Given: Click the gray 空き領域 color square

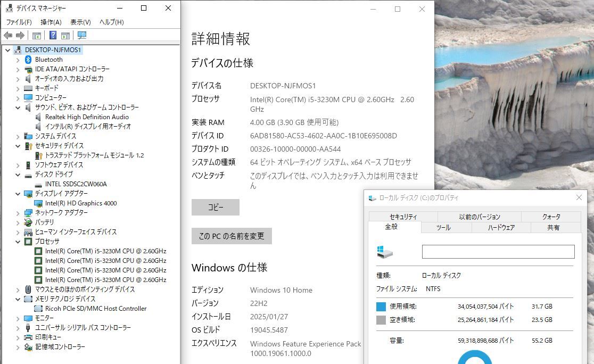Looking at the screenshot, I should 381,320.
